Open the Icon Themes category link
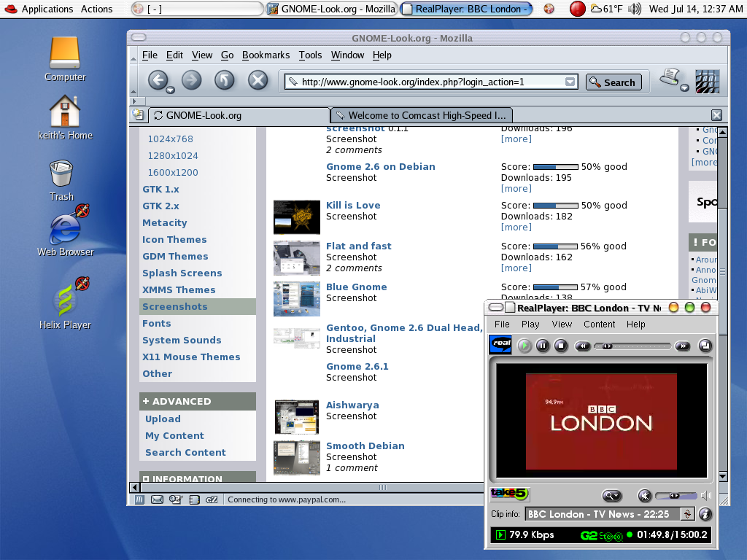The height and width of the screenshot is (560, 747). tap(174, 239)
